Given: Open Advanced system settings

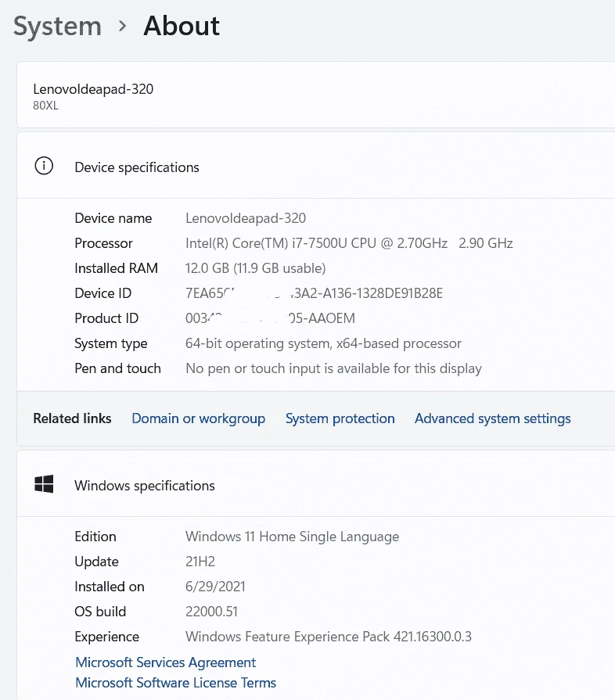Looking at the screenshot, I should click(493, 418).
